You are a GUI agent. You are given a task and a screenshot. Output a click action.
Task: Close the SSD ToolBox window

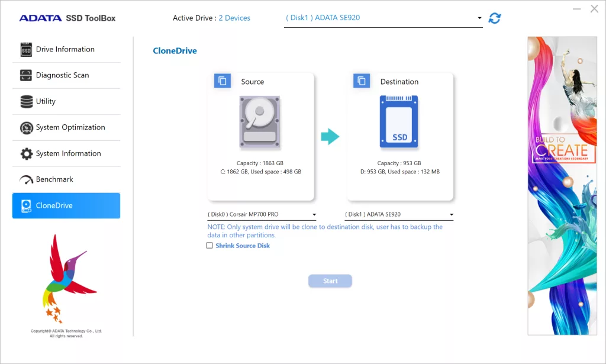pyautogui.click(x=594, y=9)
